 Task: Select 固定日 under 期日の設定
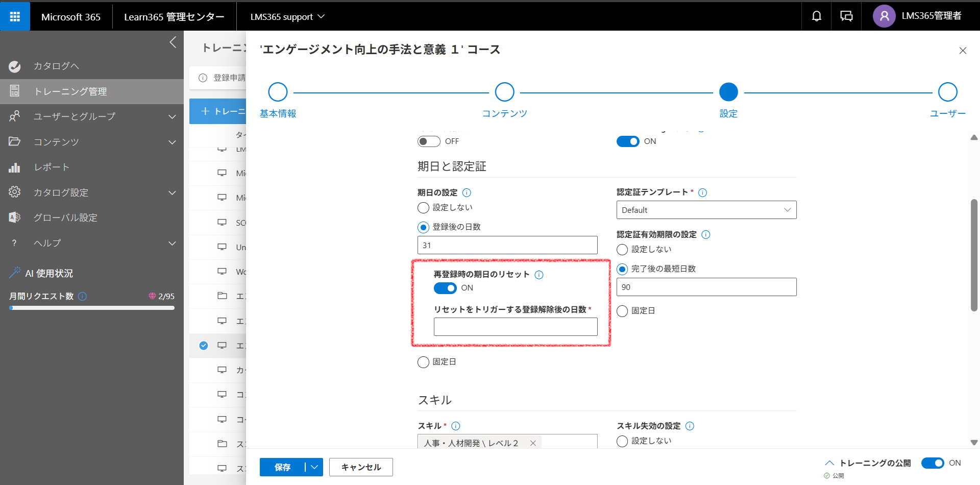423,362
